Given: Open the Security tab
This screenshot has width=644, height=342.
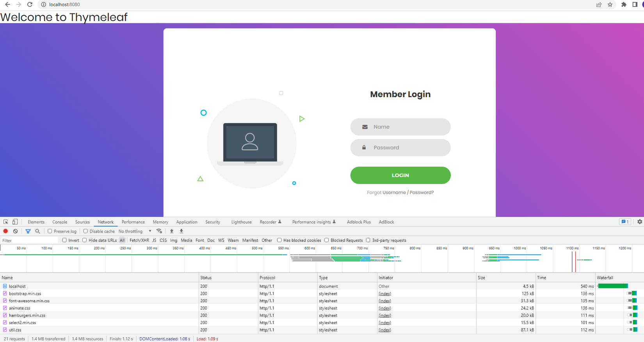Looking at the screenshot, I should (x=213, y=222).
